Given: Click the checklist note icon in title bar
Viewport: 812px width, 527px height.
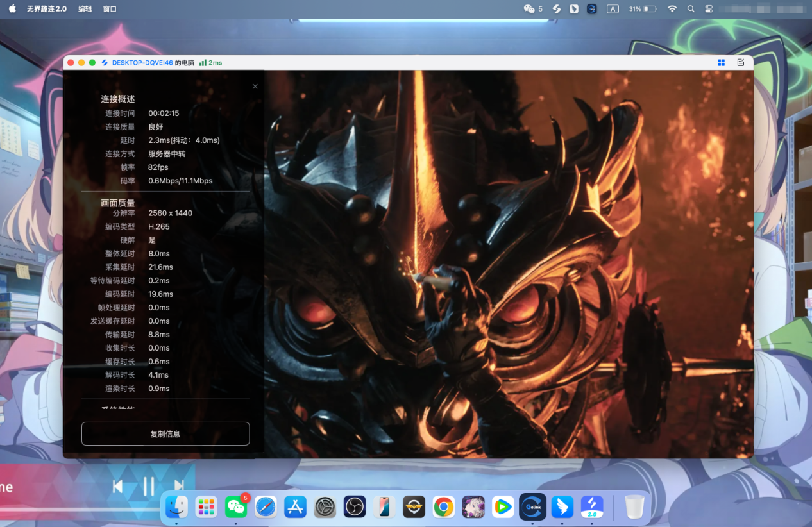Looking at the screenshot, I should point(741,62).
